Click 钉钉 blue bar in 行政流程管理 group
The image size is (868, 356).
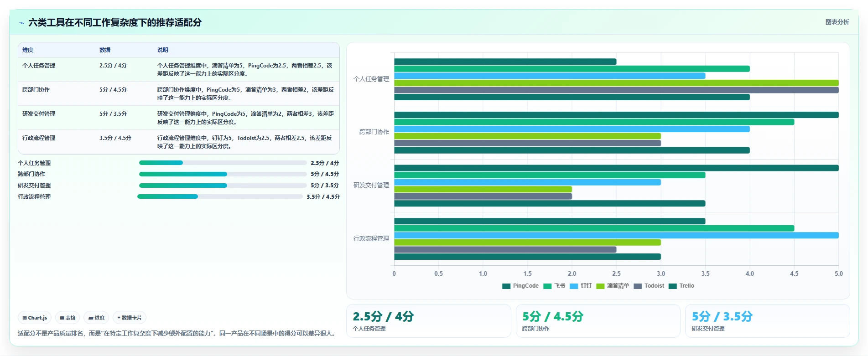(616, 236)
